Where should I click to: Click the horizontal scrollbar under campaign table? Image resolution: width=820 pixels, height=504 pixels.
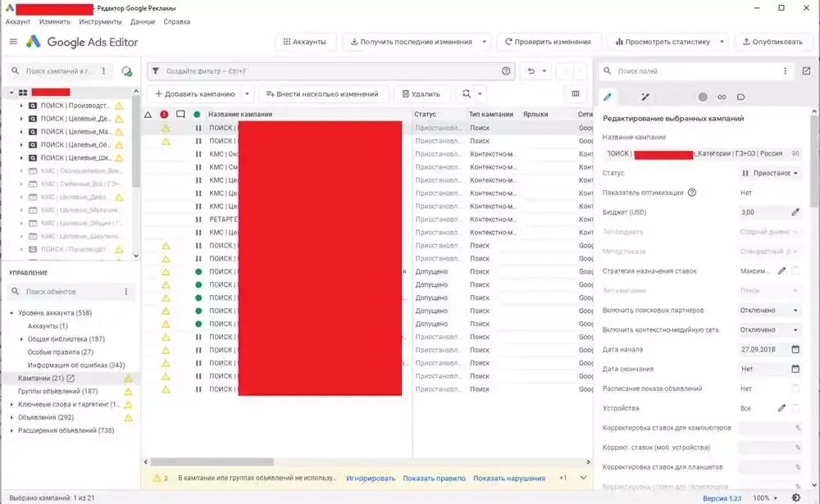pyautogui.click(x=212, y=462)
